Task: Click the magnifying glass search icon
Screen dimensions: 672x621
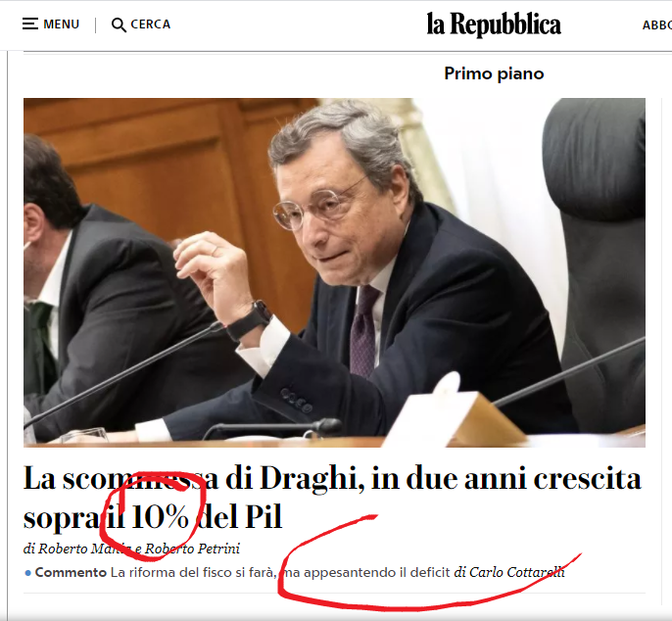Action: (119, 24)
